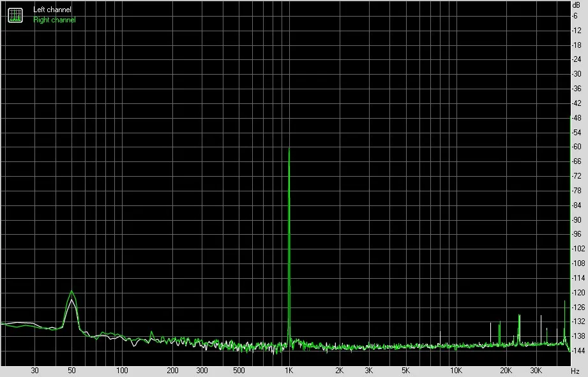Click the 2K frequency axis label
Viewport: 588px width, 377px height.
point(339,371)
